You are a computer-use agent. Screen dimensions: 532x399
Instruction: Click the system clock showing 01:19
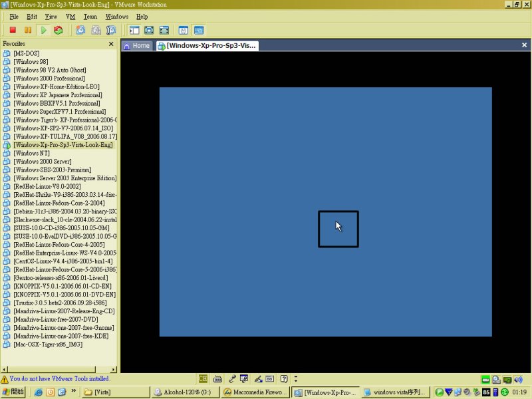[519, 392]
